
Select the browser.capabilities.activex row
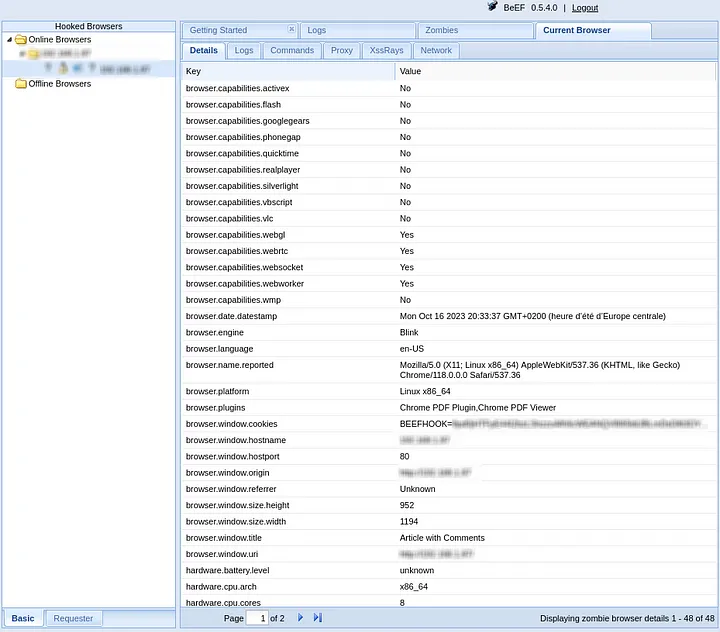tap(449, 88)
